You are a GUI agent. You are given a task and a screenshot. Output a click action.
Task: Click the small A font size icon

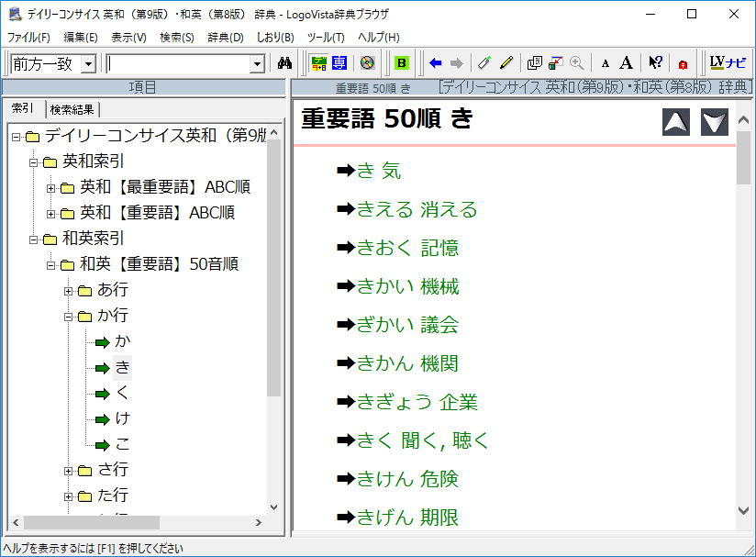pyautogui.click(x=605, y=63)
